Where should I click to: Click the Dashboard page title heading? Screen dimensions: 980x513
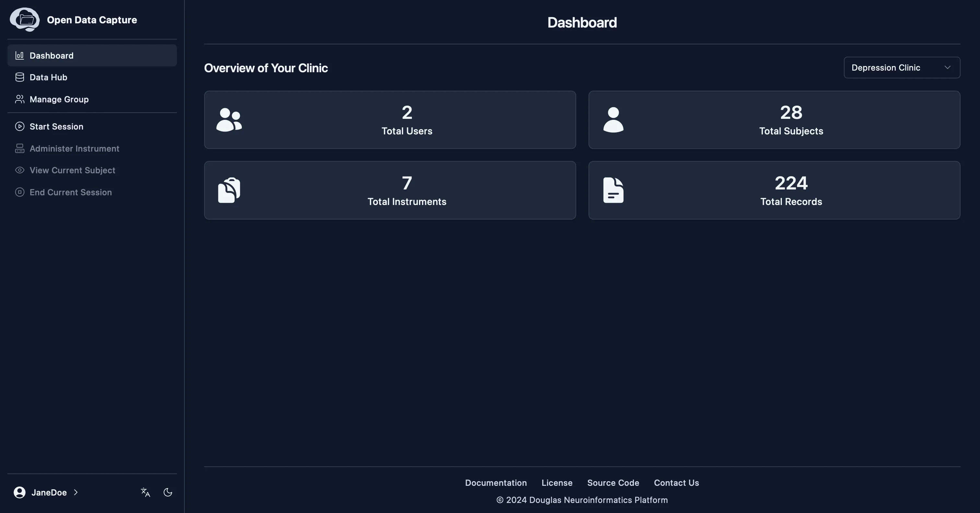click(582, 22)
